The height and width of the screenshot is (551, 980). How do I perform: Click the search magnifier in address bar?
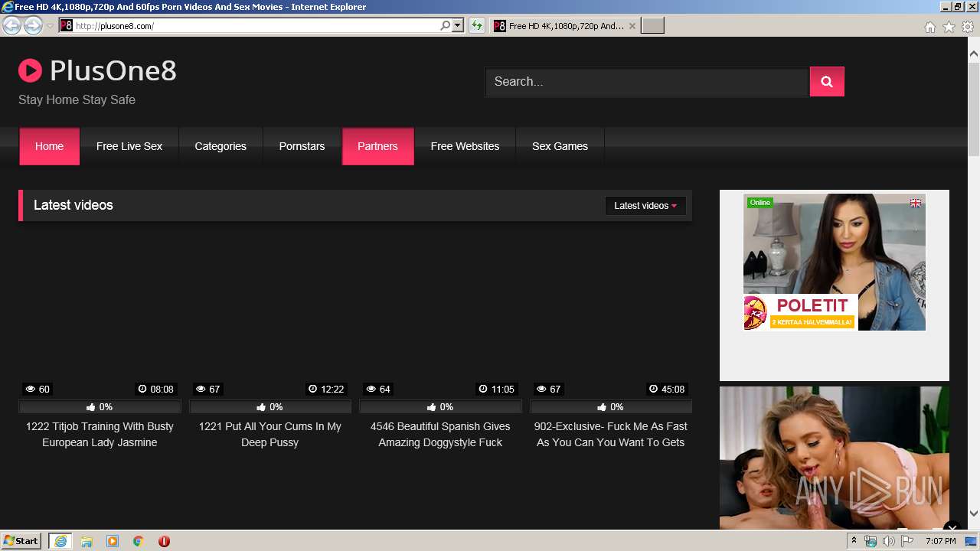[x=446, y=25]
